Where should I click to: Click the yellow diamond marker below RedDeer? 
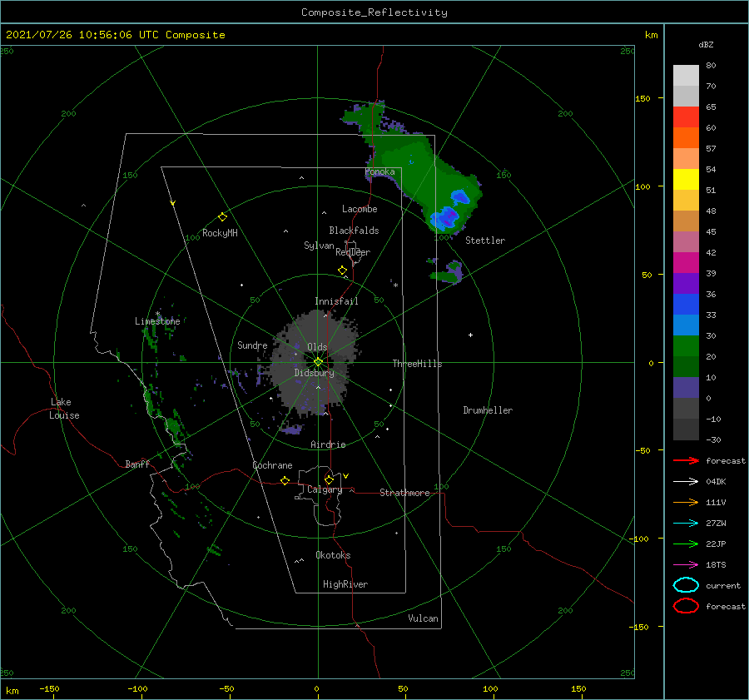coord(343,271)
